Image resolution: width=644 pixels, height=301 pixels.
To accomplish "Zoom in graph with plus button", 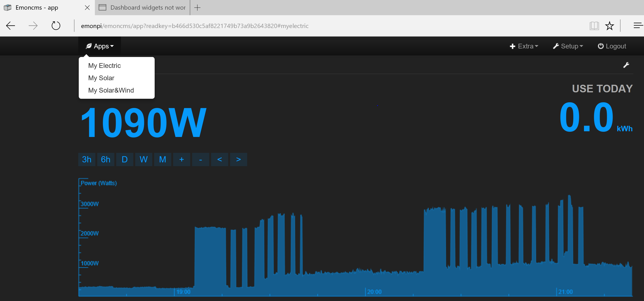I will click(181, 159).
